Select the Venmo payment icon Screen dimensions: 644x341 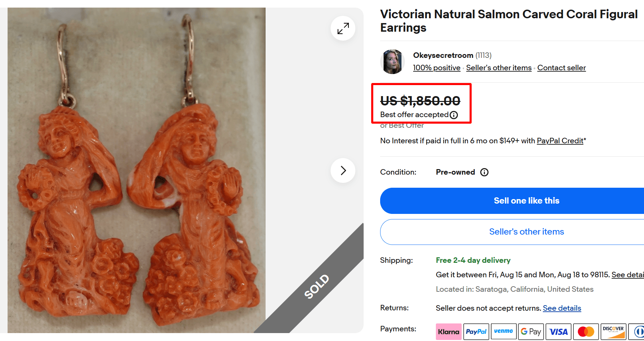(x=504, y=331)
